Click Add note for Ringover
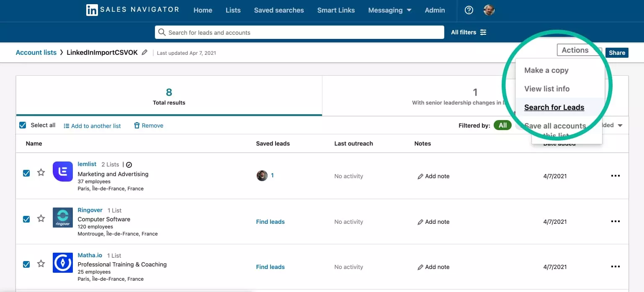Viewport: 644px width, 292px height. point(433,222)
